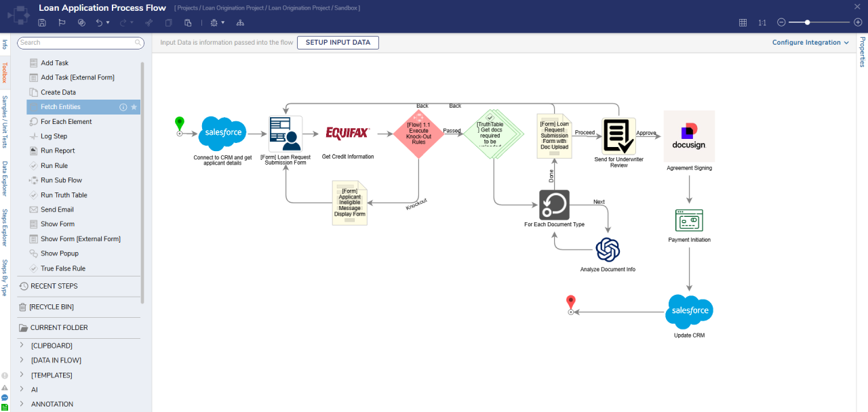Open the Configure Integration dropdown
The height and width of the screenshot is (412, 868).
point(811,42)
